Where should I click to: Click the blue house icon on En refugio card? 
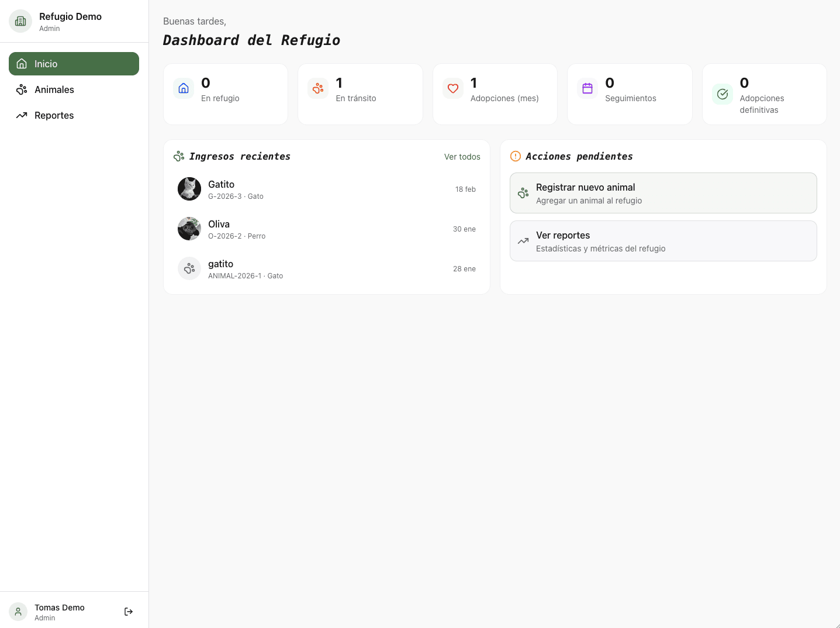click(183, 88)
